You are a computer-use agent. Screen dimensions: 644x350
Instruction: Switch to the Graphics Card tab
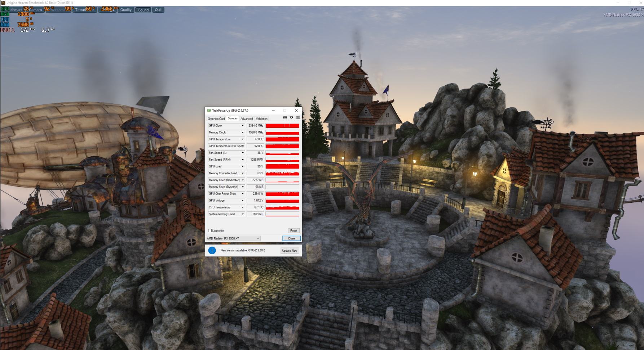point(216,119)
